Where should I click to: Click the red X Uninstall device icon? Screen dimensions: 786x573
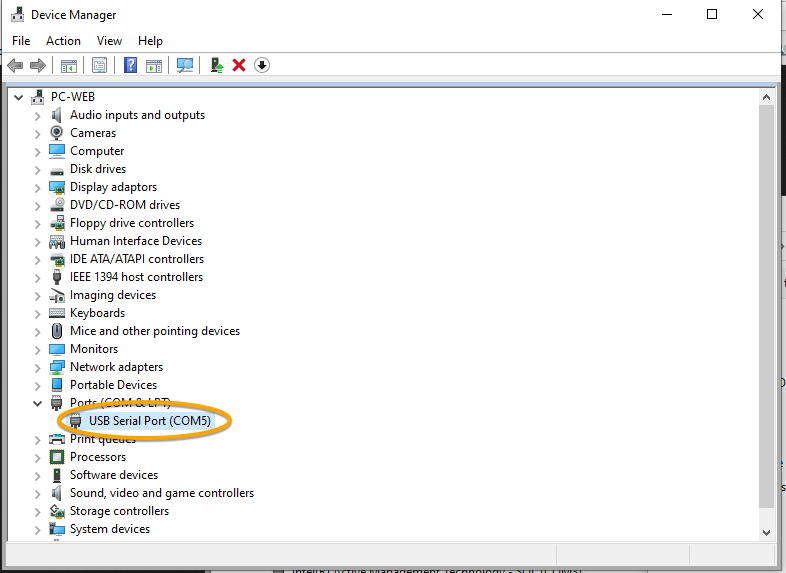239,65
